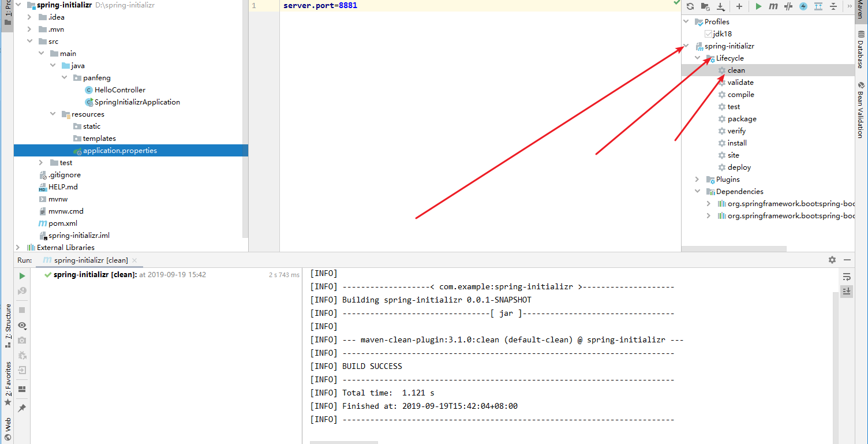This screenshot has height=444, width=868.
Task: Click the Run panel hide minimize icon
Action: [847, 260]
